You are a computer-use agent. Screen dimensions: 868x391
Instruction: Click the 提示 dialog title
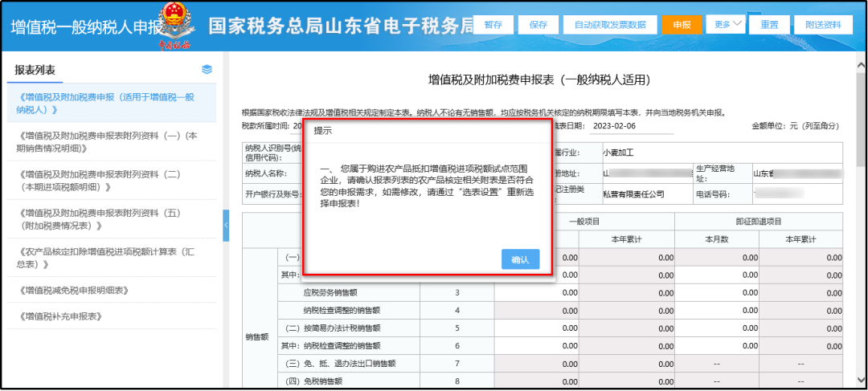click(323, 131)
